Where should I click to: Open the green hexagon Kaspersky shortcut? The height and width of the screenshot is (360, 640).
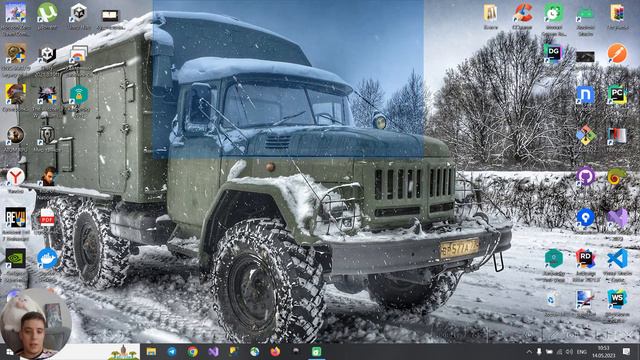point(553,258)
